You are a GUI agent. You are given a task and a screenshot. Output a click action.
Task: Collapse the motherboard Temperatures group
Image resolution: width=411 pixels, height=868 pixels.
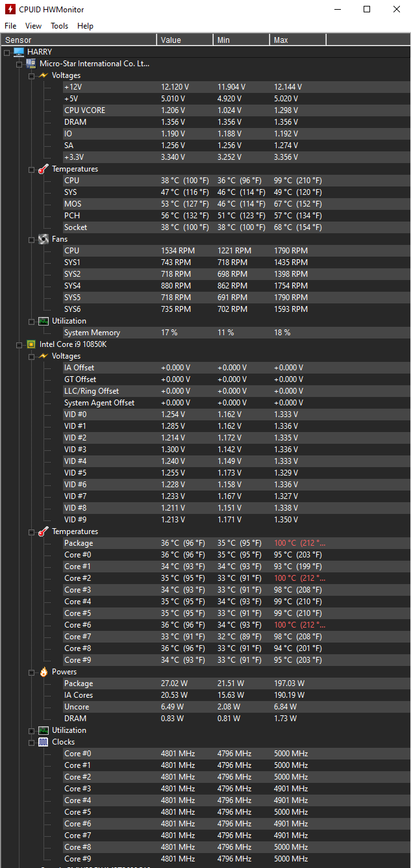coord(32,169)
